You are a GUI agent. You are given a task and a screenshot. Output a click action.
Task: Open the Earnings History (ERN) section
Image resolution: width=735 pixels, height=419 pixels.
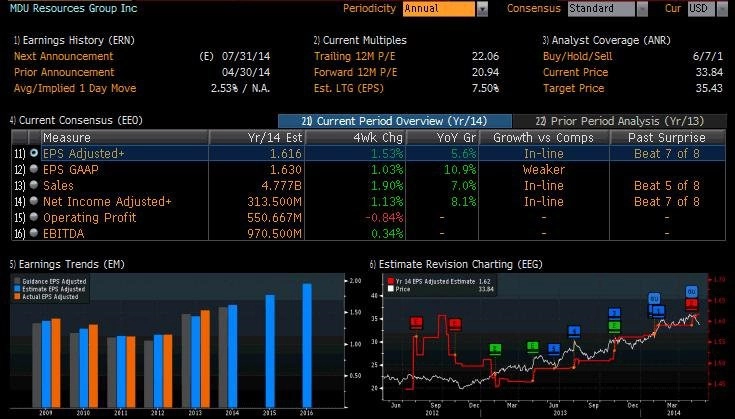click(x=74, y=40)
